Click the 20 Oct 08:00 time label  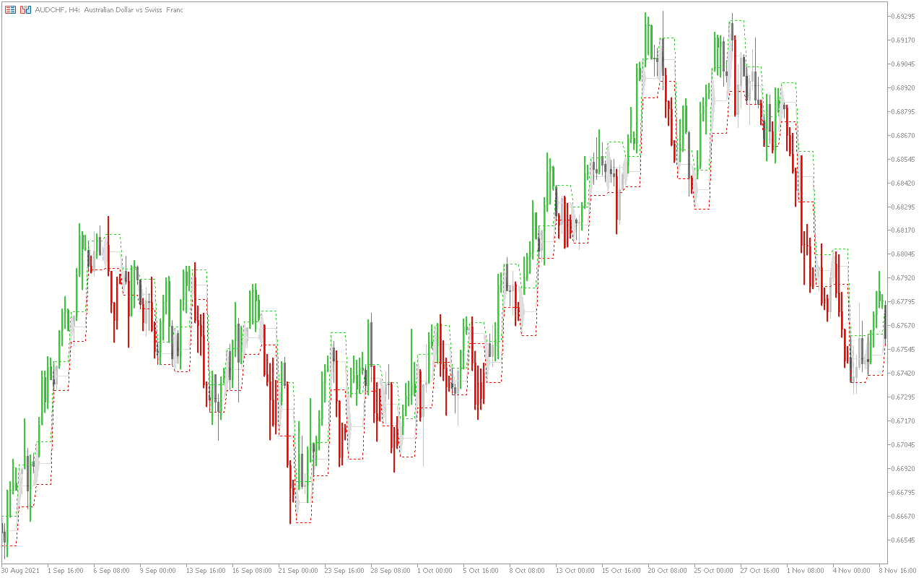click(668, 570)
